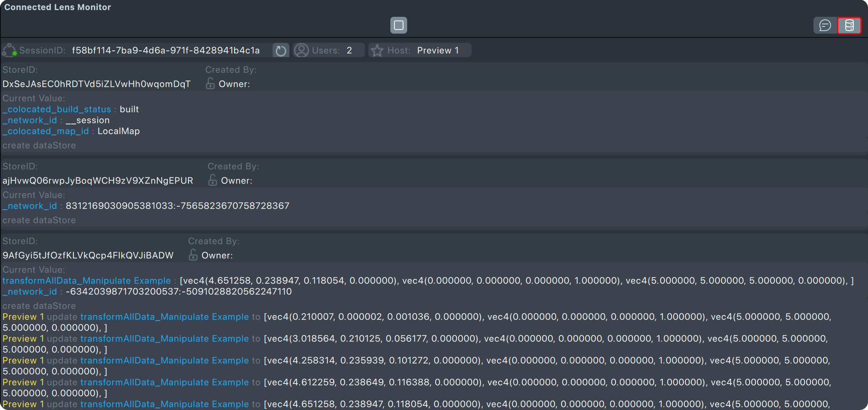Open the chat log message view
The image size is (868, 410).
click(x=825, y=26)
